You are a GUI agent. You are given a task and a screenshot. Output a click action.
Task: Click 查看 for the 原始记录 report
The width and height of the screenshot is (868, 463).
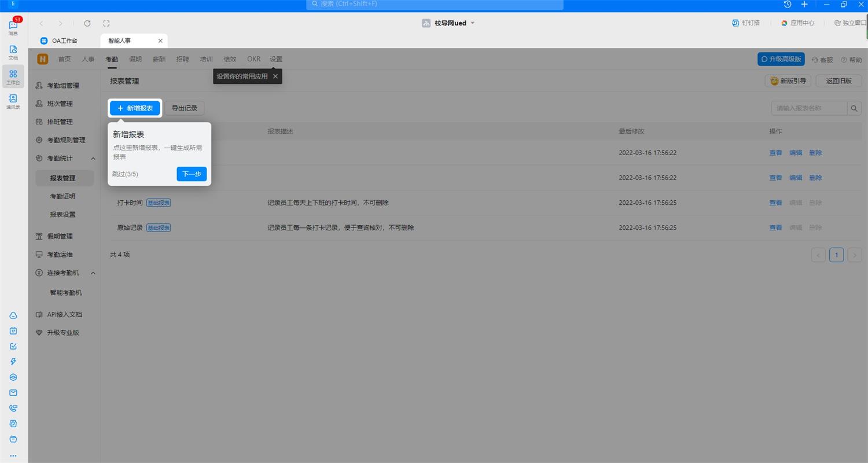775,227
